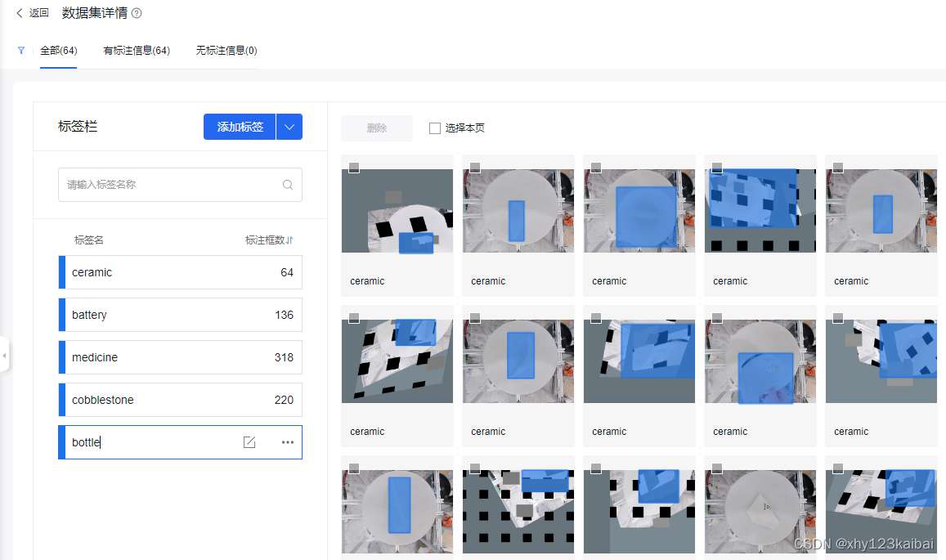Switch to 全部(64) tab
The height and width of the screenshot is (560, 946).
click(x=59, y=51)
